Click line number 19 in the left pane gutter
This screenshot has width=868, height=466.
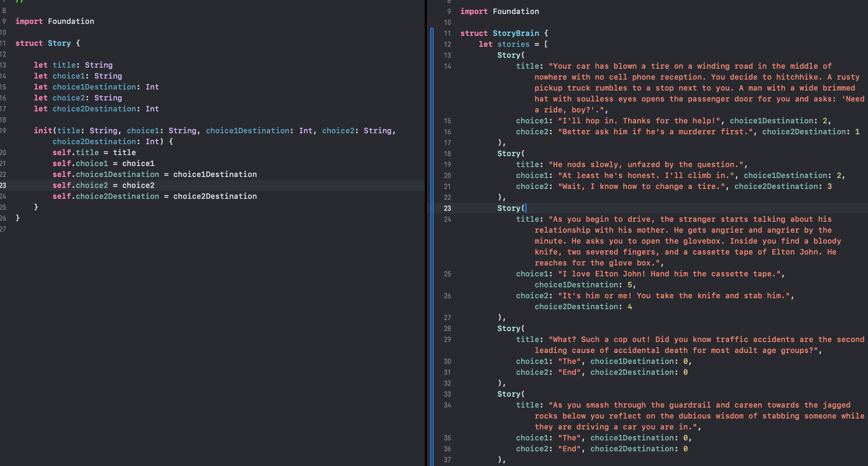coord(3,131)
